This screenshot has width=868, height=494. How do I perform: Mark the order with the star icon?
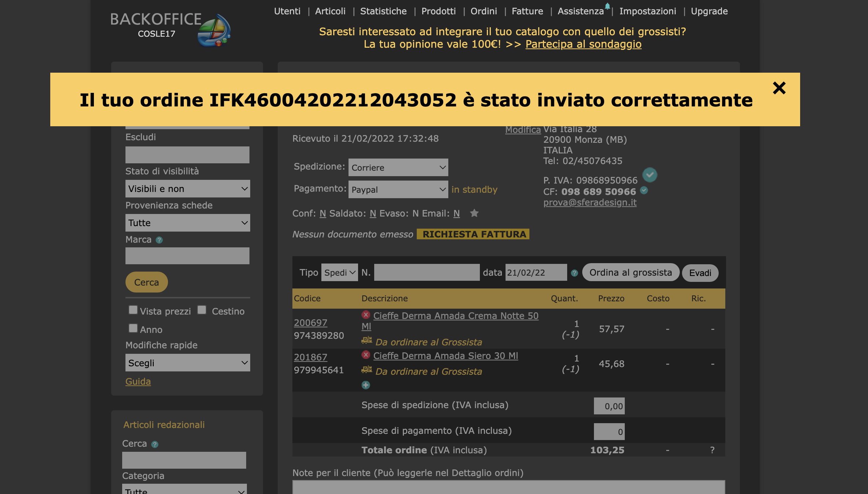coord(474,213)
